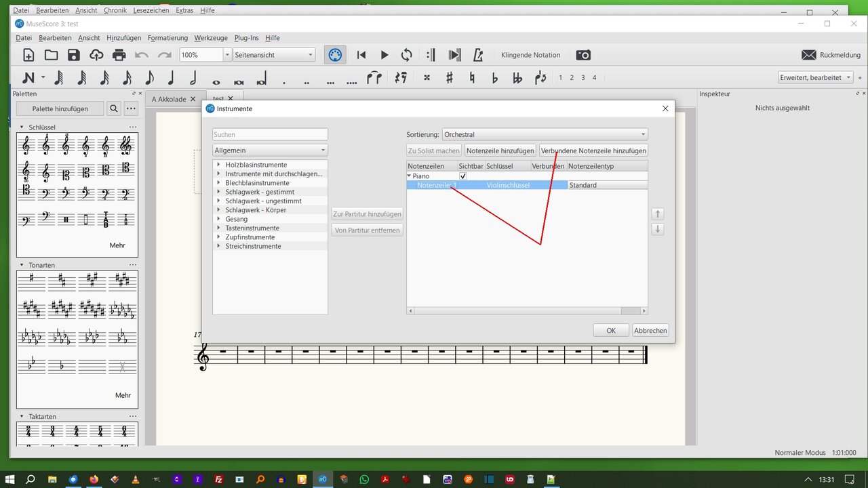Open the Allgemein instrument filter dropdown
The image size is (868, 488).
pyautogui.click(x=270, y=150)
